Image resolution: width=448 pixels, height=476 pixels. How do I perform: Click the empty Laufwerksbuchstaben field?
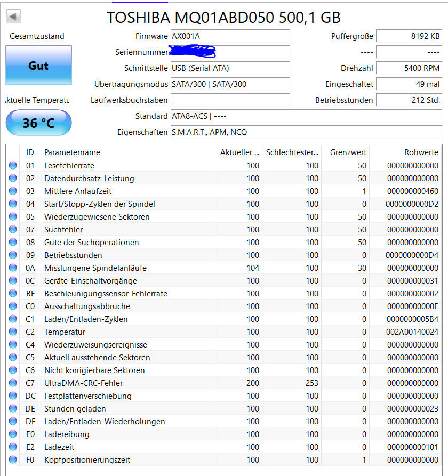230,100
